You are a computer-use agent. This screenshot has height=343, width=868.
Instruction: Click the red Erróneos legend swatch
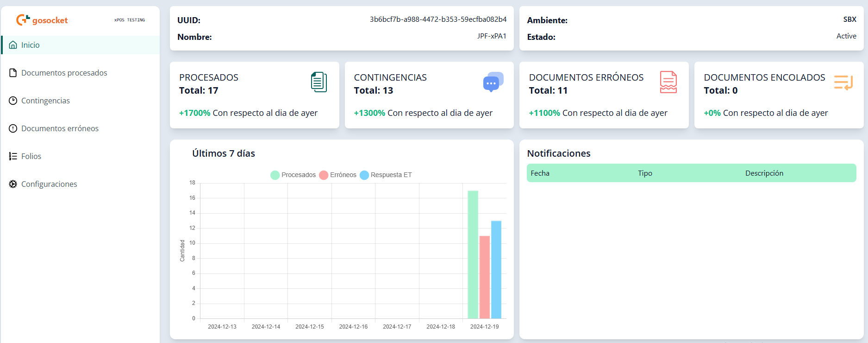pyautogui.click(x=324, y=175)
